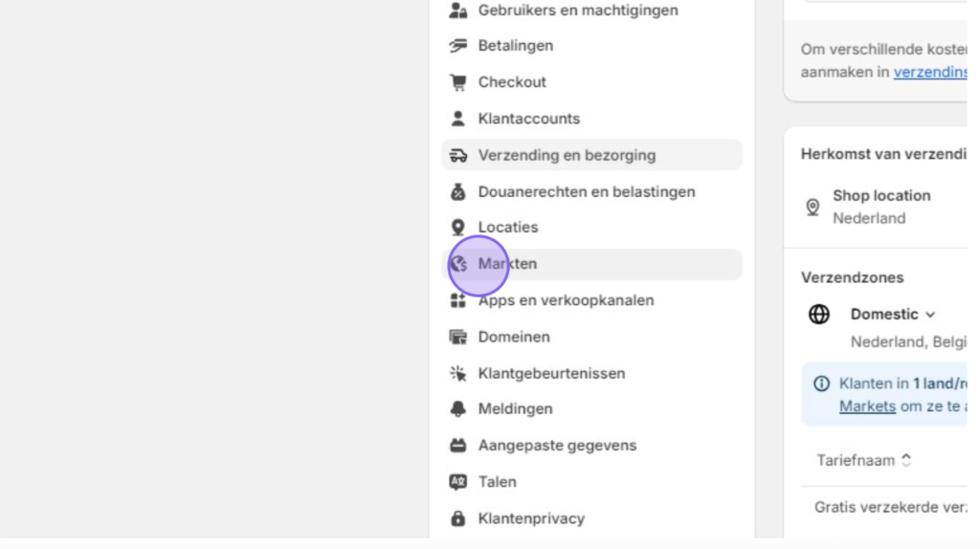Screen dimensions: 980x549
Task: Click the Talen language icon
Action: point(458,482)
